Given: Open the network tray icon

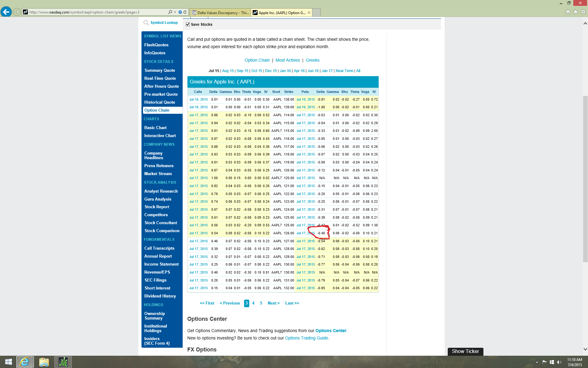Looking at the screenshot, I should [552, 362].
